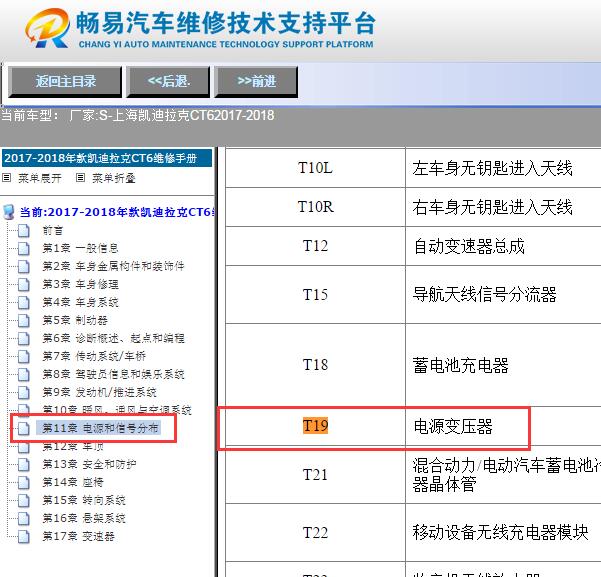
Task: Open 第4章 车身系统
Action: [80, 302]
